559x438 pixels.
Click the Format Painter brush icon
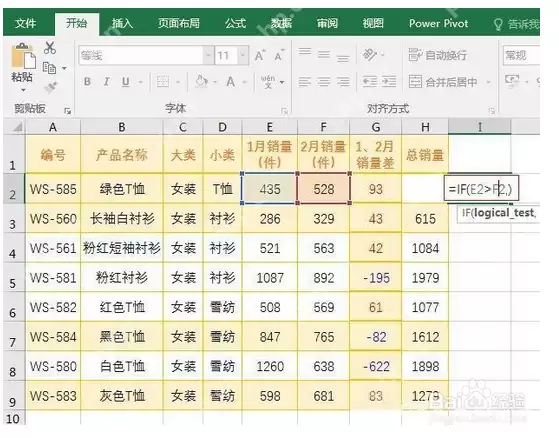click(x=51, y=87)
